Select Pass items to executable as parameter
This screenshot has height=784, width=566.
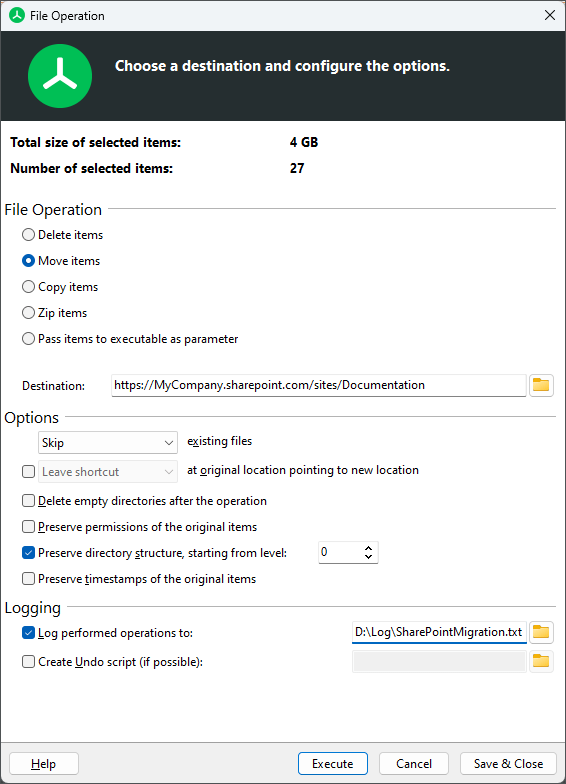tap(28, 338)
